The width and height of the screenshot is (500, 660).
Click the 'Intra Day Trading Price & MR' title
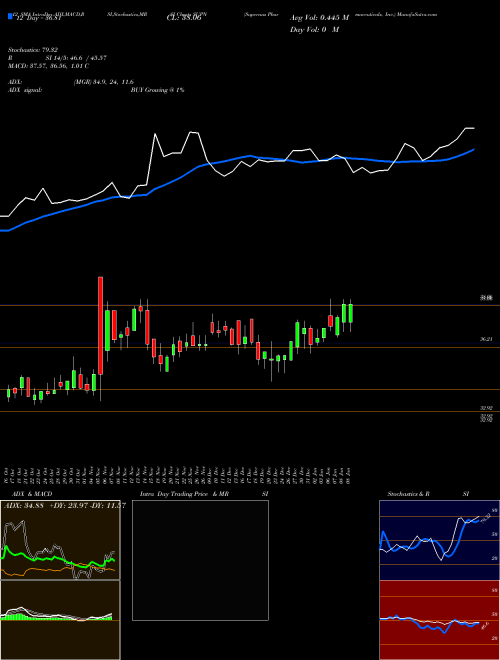click(184, 494)
